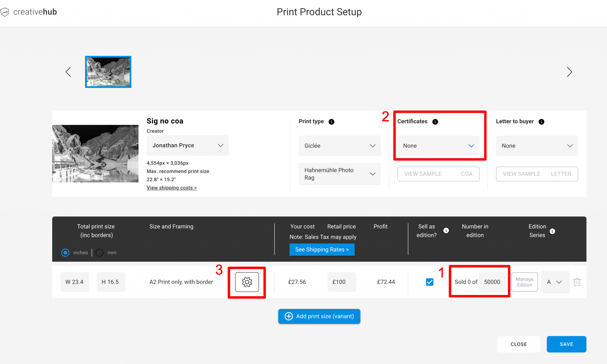
Task: Open the Edition Series letter dropdown
Action: click(555, 282)
